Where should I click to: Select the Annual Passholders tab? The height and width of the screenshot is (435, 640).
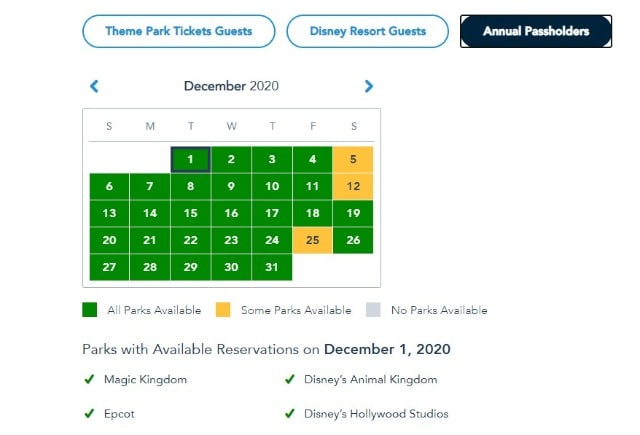click(536, 31)
